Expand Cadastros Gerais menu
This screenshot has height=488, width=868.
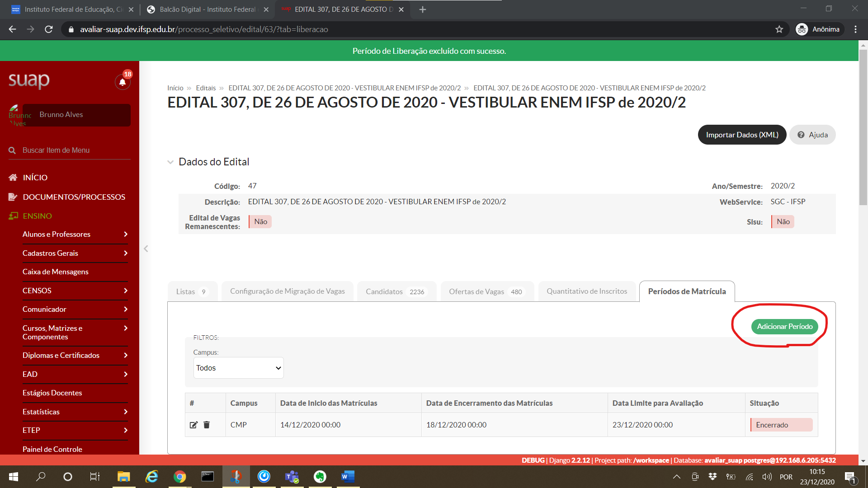pyautogui.click(x=75, y=253)
